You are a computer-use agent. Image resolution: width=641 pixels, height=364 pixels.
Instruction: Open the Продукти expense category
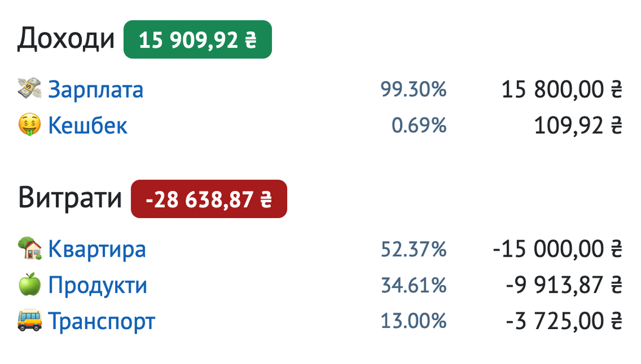(x=97, y=285)
